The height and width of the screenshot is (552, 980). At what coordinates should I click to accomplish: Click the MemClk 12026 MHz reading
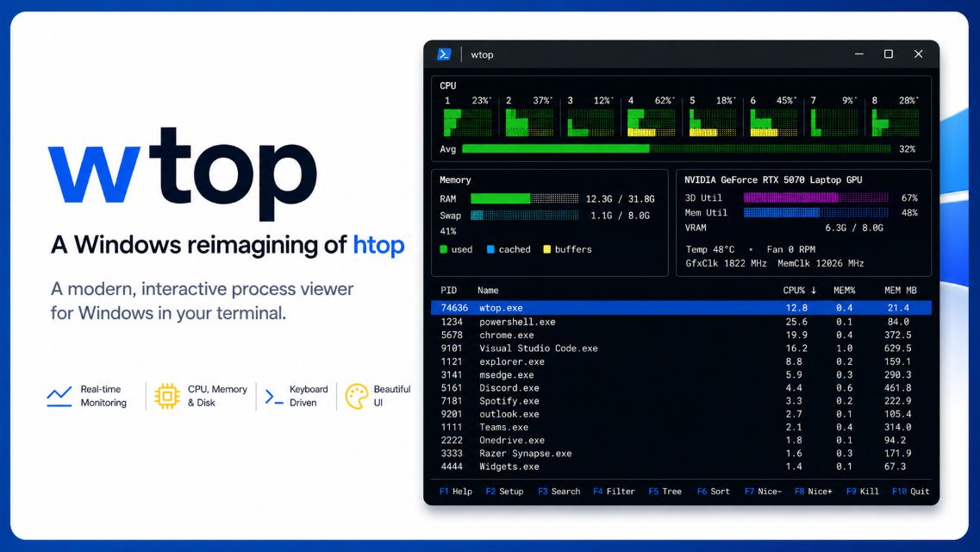click(x=821, y=264)
